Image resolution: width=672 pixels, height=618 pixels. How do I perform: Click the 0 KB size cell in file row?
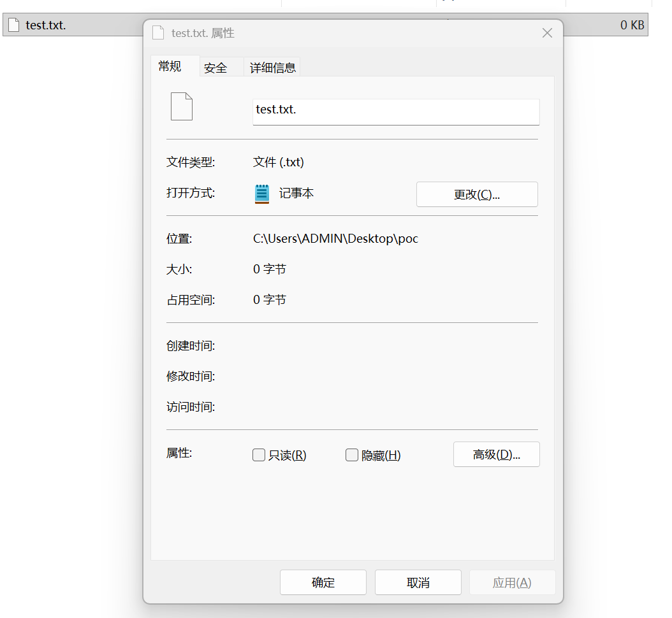point(632,25)
